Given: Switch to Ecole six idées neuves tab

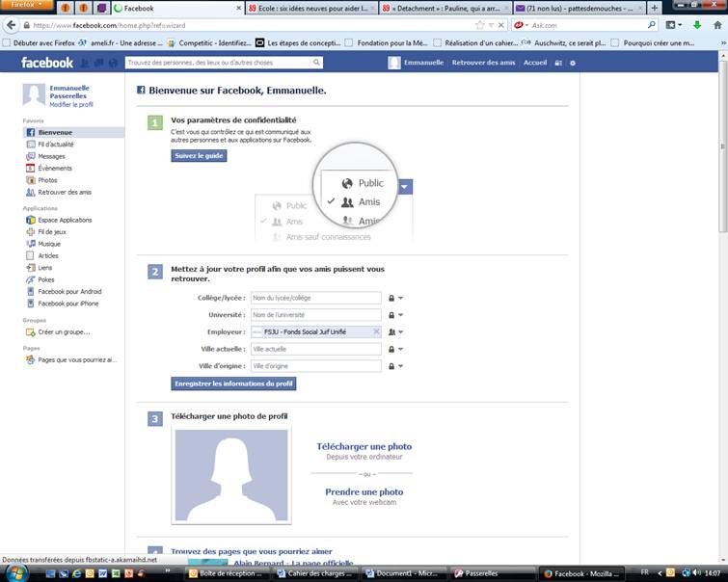Looking at the screenshot, I should pos(311,8).
